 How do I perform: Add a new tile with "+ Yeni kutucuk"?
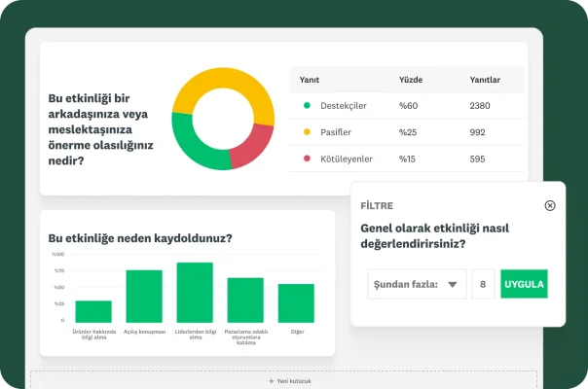click(294, 381)
